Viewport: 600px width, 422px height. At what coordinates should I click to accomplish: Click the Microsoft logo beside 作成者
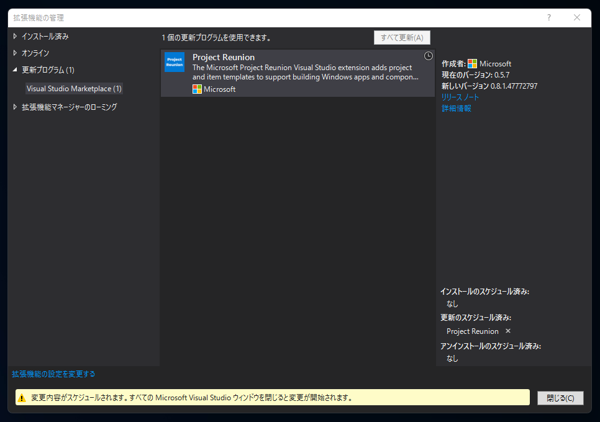click(x=472, y=64)
